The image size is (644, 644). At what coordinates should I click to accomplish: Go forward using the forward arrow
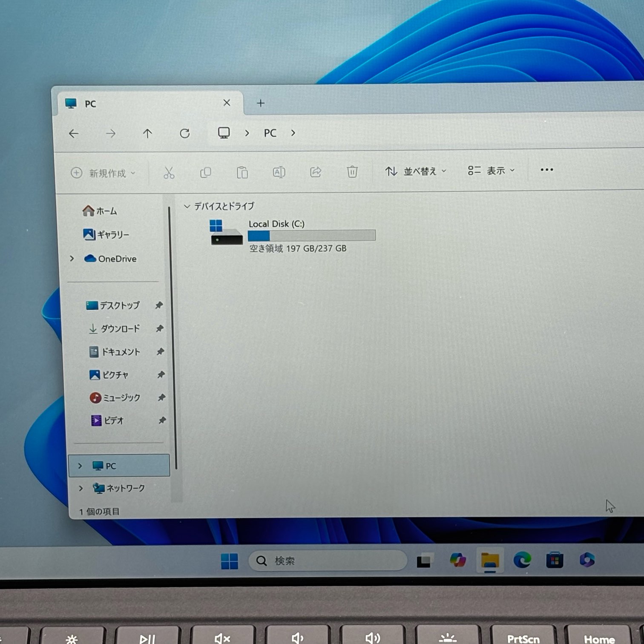pos(111,134)
